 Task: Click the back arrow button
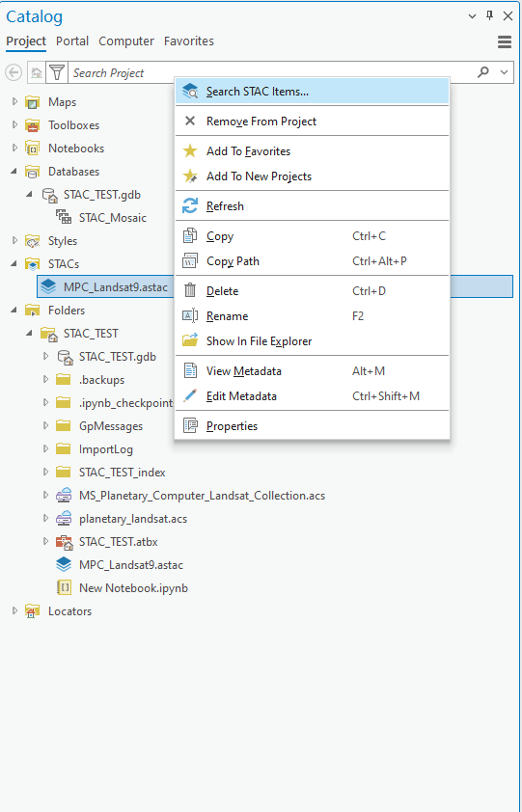[x=14, y=72]
